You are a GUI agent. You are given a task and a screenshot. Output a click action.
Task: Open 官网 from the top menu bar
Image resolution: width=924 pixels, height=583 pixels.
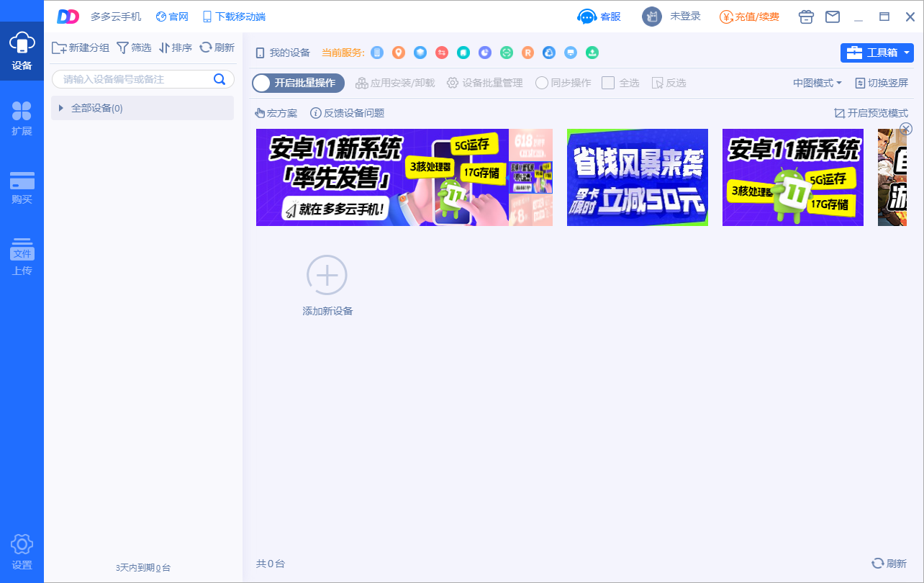[x=171, y=16]
